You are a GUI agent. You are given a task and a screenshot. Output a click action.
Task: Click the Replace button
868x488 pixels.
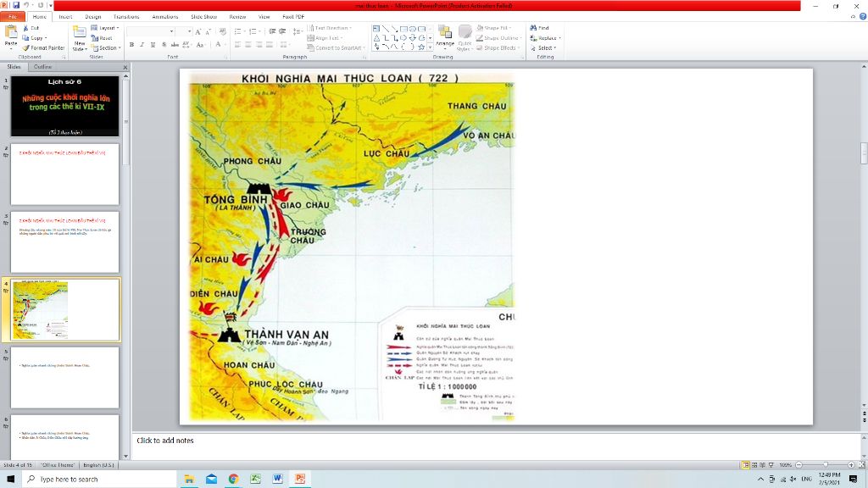[x=545, y=38]
